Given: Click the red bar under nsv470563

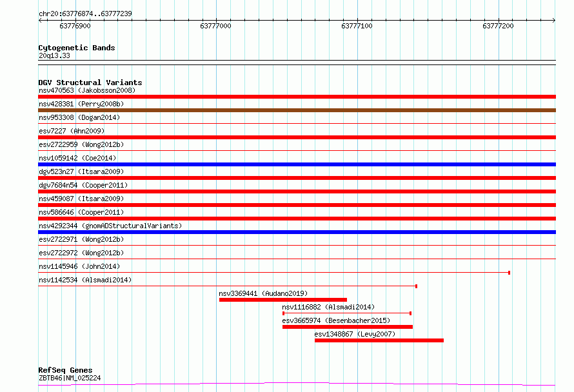Looking at the screenshot, I should [x=297, y=97].
